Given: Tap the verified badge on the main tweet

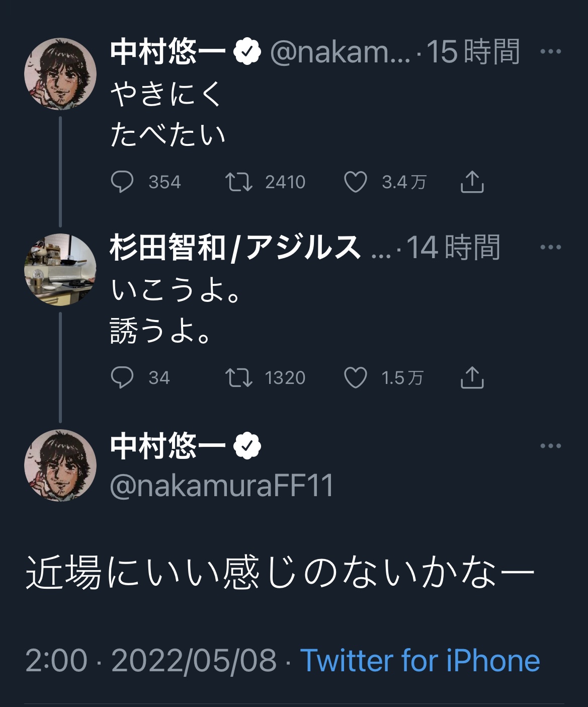Looking at the screenshot, I should tap(247, 446).
